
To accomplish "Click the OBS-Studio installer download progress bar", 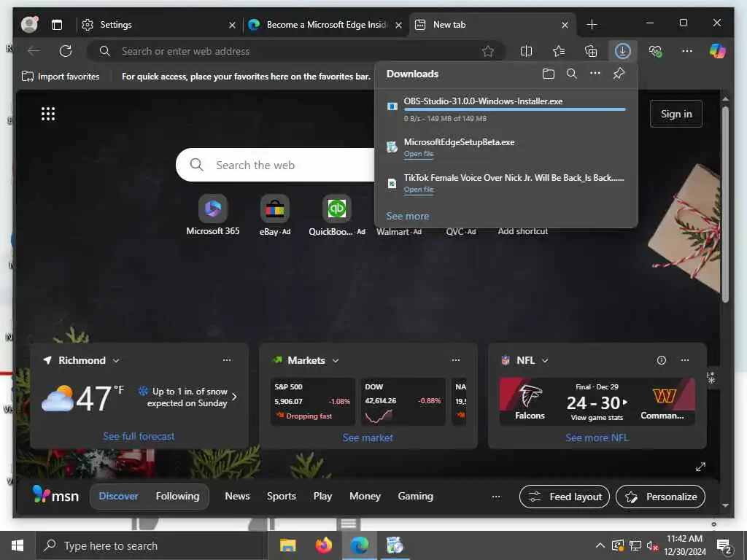I will pos(514,109).
